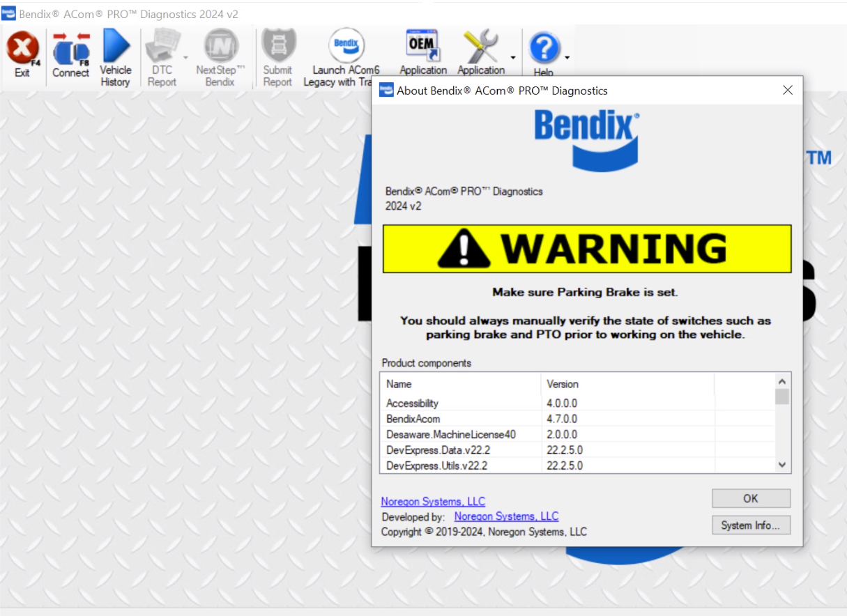Close the About Bendix dialog window

coord(788,91)
